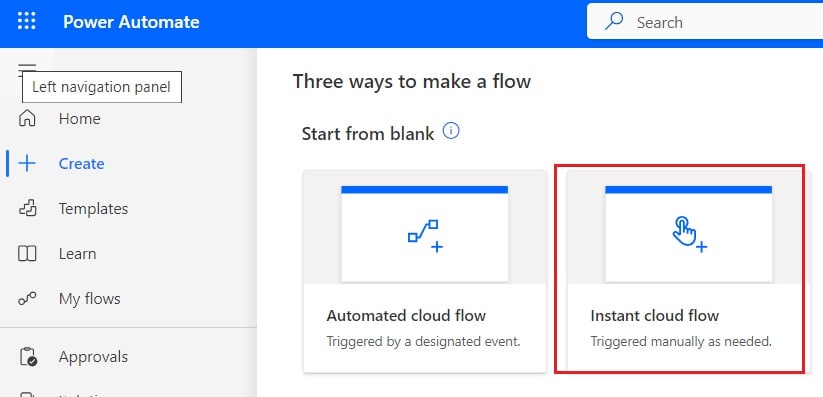This screenshot has height=397, width=823.
Task: Click 'Triggered manually as needed.' text
Action: pos(681,342)
